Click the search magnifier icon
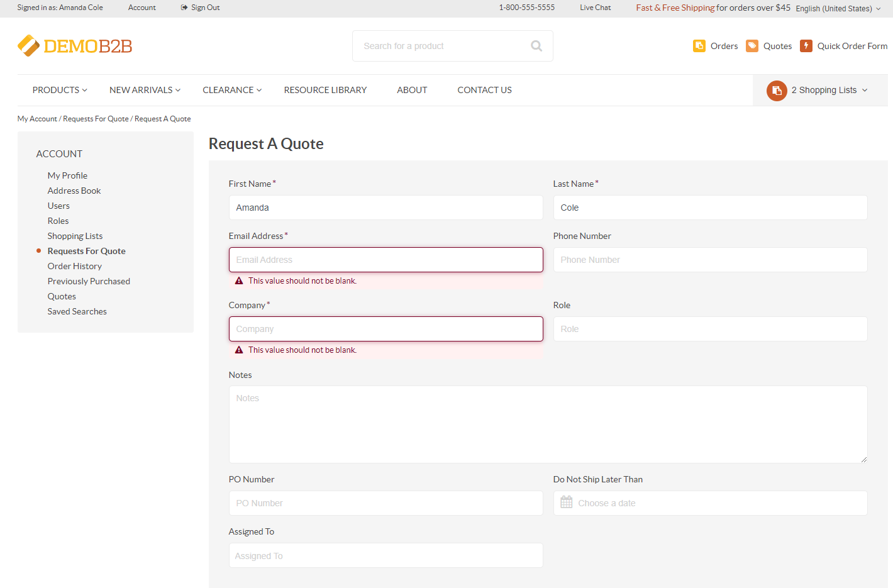The height and width of the screenshot is (588, 893). (536, 46)
